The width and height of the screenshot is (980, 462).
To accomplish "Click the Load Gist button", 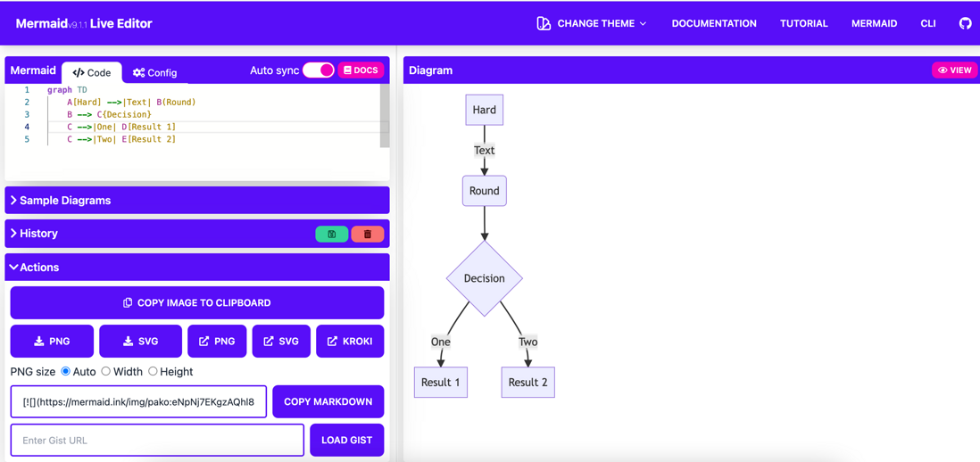I will 347,441.
